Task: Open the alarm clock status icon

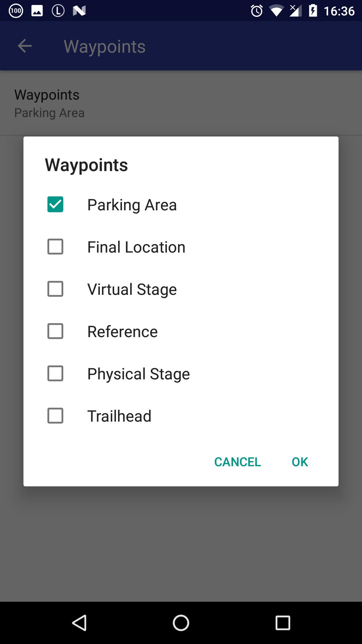Action: 257,11
